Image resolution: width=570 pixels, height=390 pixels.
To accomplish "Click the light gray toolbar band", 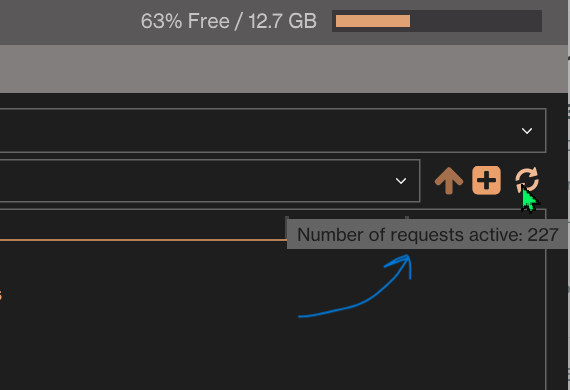I will coord(284,69).
